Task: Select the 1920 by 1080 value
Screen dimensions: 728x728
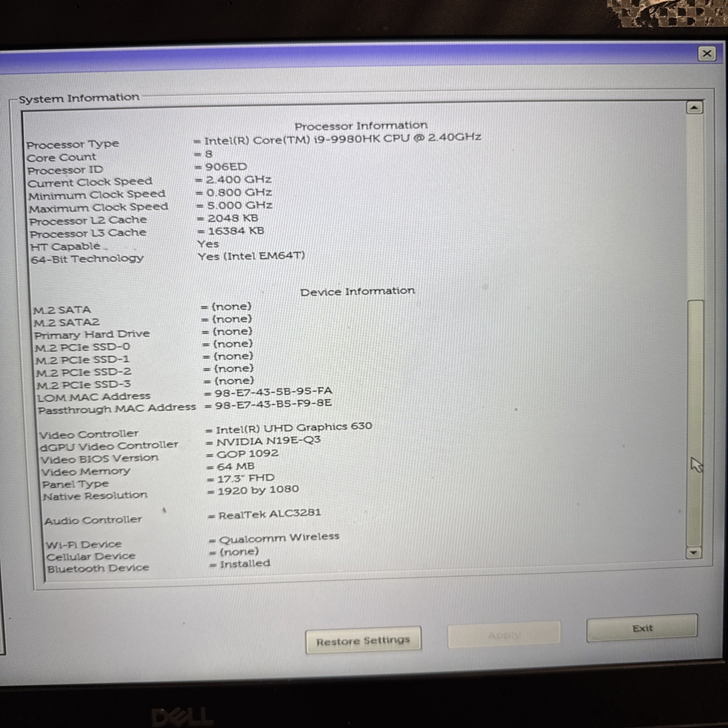Action: (x=258, y=490)
